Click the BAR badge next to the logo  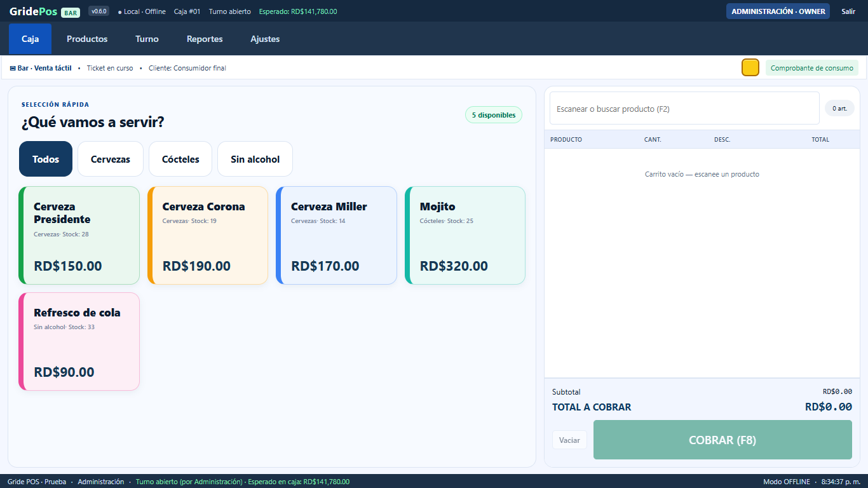click(70, 13)
